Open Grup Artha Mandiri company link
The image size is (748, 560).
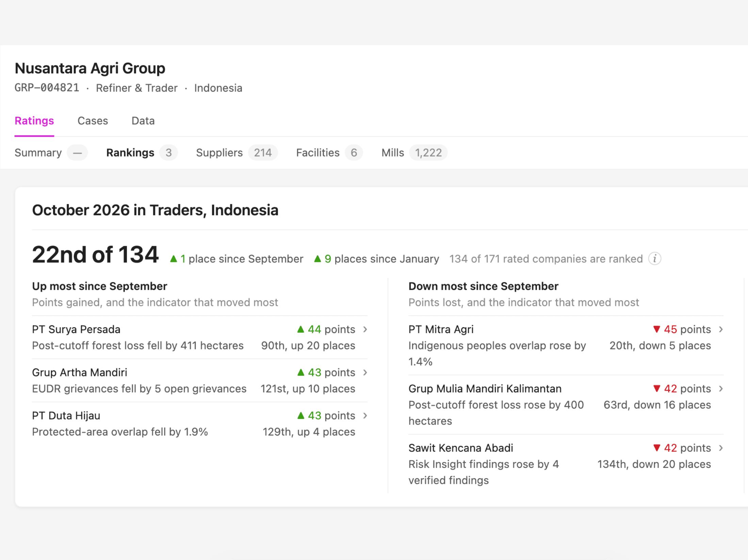[80, 373]
